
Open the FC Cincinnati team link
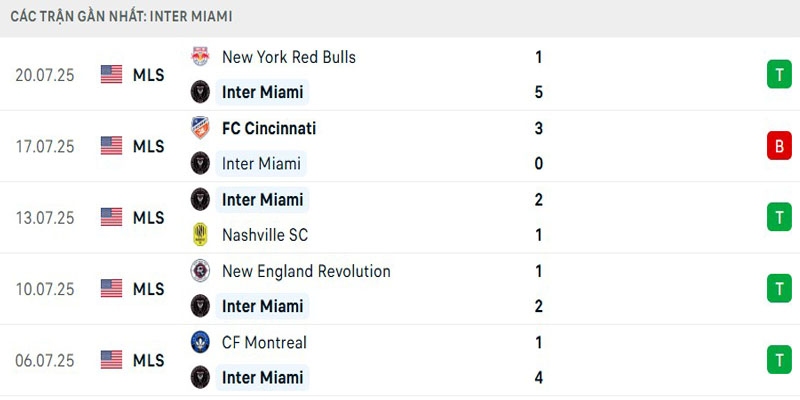[269, 128]
